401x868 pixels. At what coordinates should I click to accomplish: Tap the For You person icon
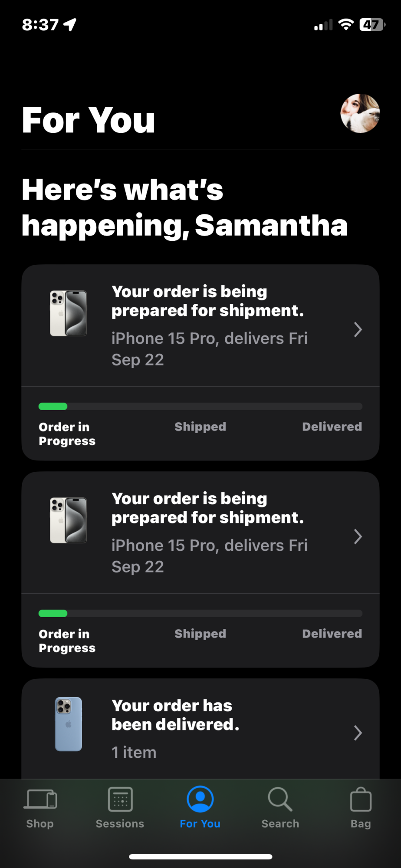pyautogui.click(x=200, y=799)
